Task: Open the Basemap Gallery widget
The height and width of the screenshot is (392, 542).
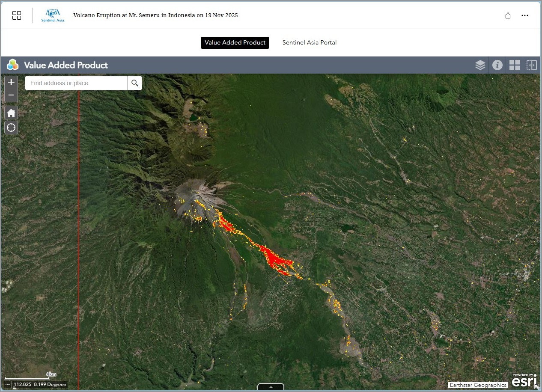Action: (x=514, y=65)
